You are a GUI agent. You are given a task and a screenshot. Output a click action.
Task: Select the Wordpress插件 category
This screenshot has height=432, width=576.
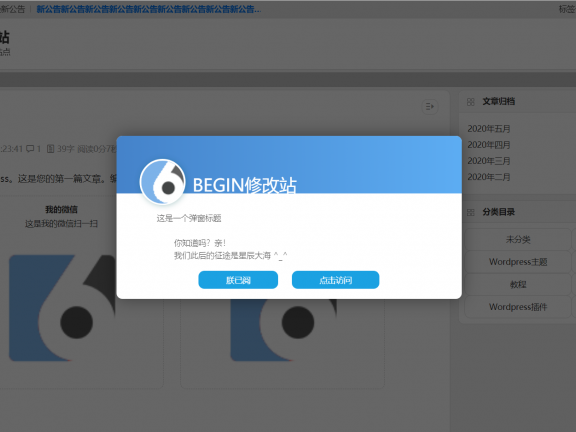[518, 307]
